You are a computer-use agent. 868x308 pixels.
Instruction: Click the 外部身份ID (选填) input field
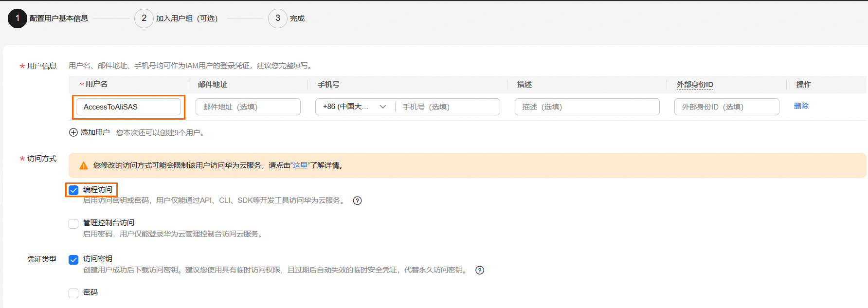click(x=727, y=107)
